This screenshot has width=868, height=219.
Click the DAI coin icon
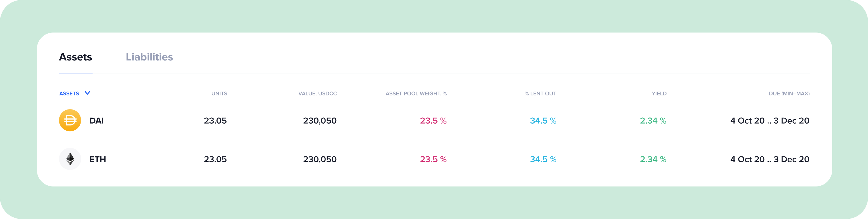(70, 120)
